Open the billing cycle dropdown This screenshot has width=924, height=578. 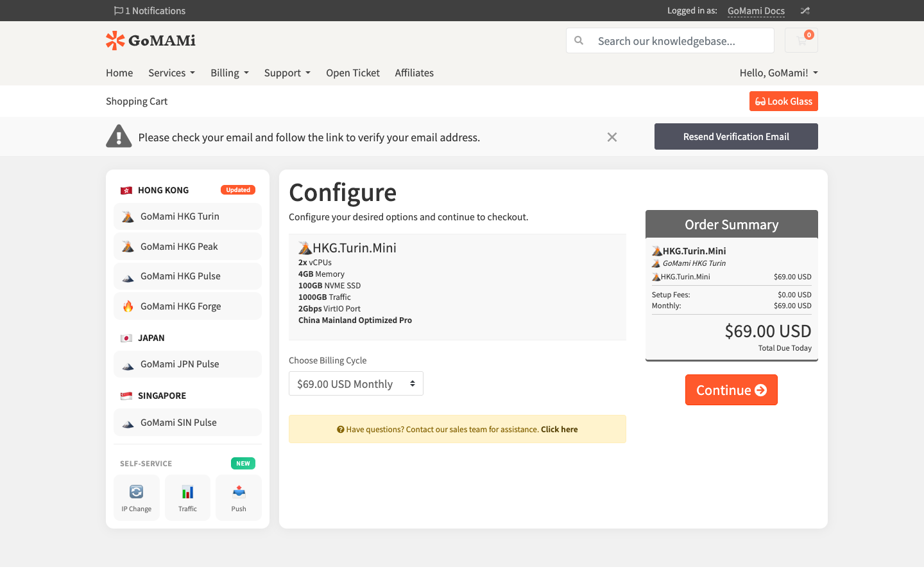356,383
